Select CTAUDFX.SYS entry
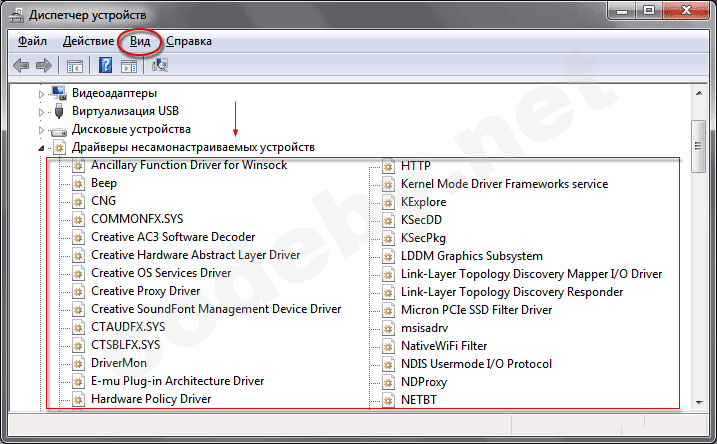 [x=128, y=327]
